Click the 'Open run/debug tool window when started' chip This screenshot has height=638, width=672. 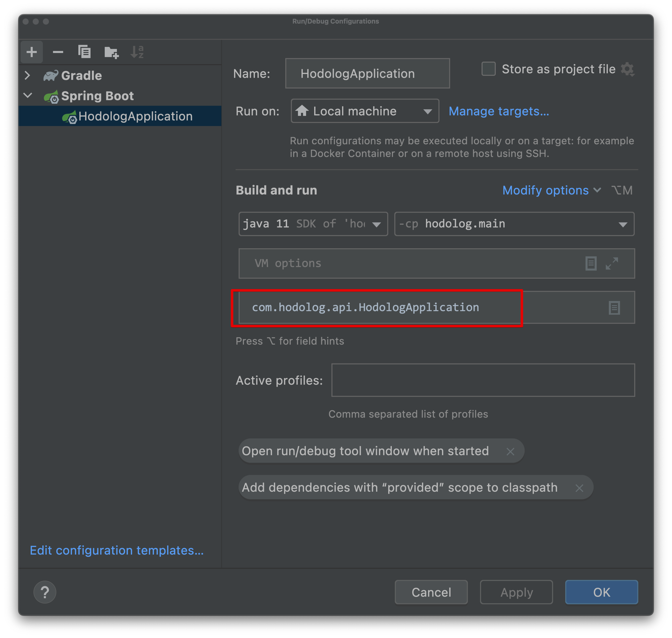(x=381, y=451)
